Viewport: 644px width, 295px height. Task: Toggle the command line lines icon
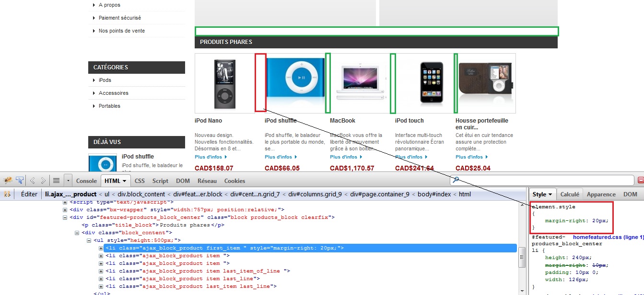pos(56,181)
